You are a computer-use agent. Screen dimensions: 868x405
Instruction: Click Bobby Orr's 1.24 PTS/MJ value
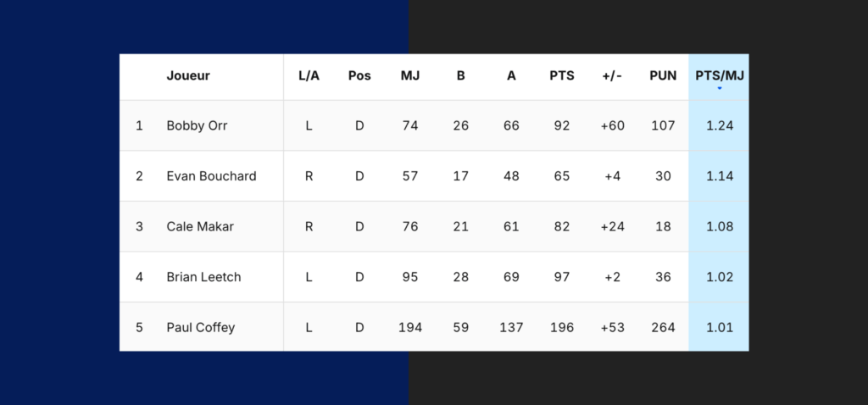pos(720,125)
